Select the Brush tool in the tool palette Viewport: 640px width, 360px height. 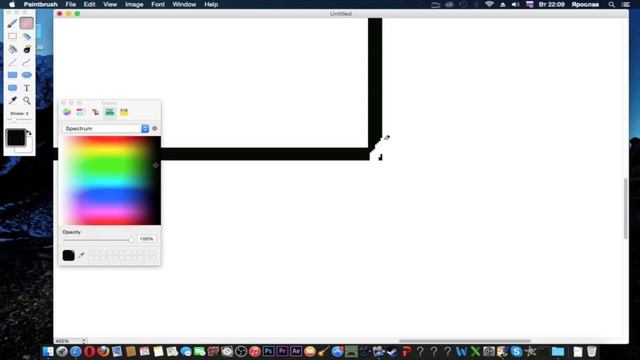pos(12,23)
